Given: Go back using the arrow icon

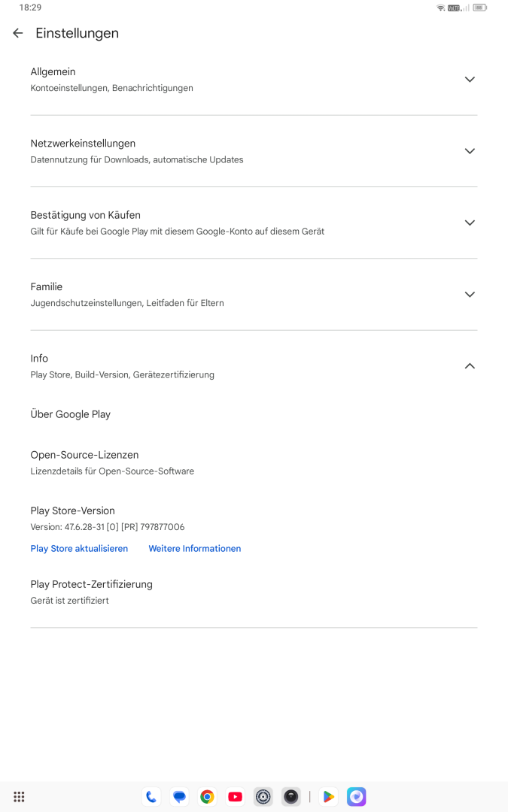Looking at the screenshot, I should click(x=18, y=33).
